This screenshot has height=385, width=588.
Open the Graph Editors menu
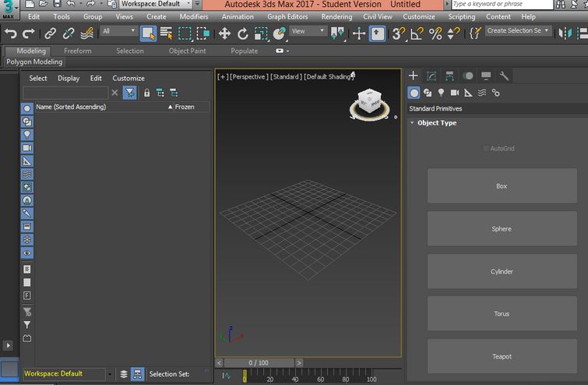coord(287,17)
